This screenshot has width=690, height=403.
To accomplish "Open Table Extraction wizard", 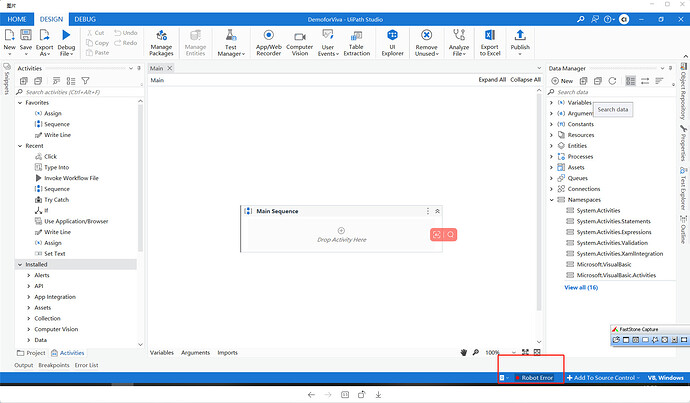I will (356, 43).
